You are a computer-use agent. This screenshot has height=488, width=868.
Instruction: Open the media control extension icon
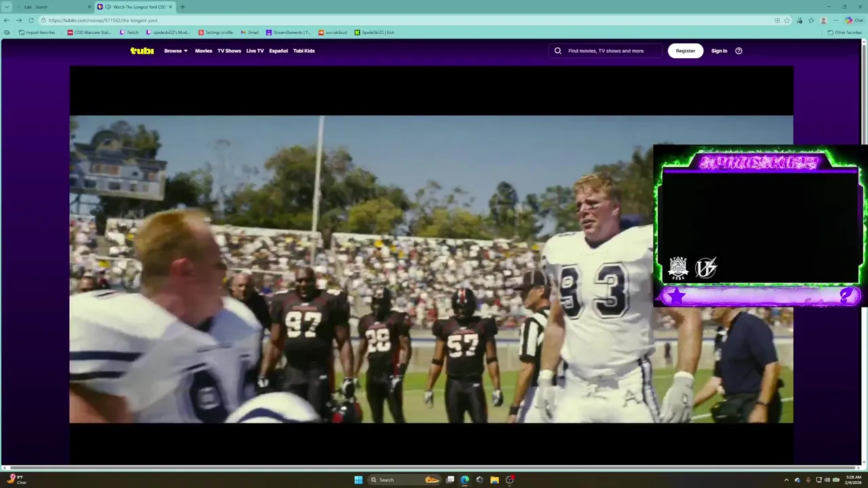coord(800,20)
